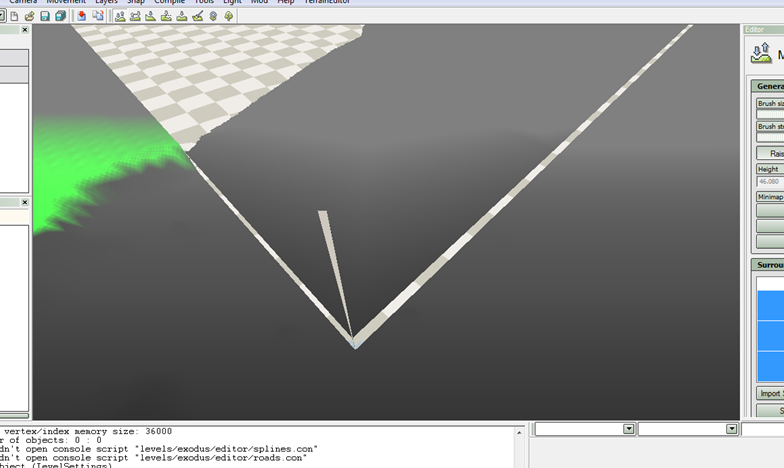This screenshot has width=784, height=468.
Task: Select the third terrain tool icon in toolbar
Action: click(x=150, y=16)
